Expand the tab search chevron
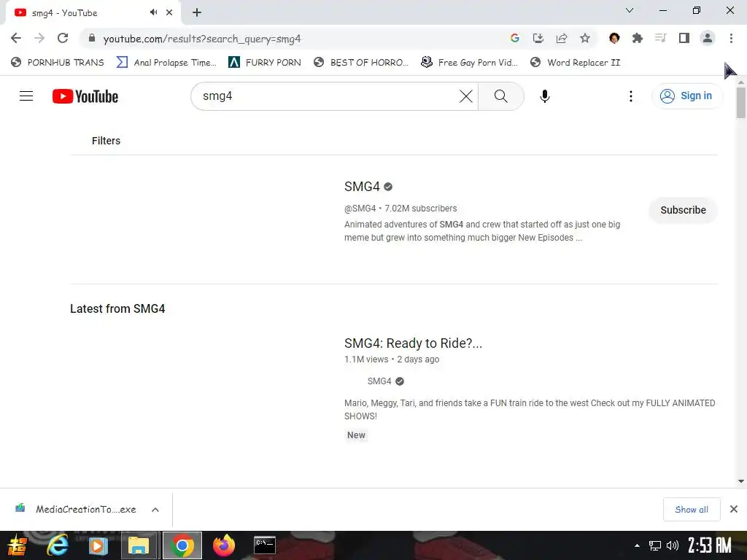 [x=630, y=10]
